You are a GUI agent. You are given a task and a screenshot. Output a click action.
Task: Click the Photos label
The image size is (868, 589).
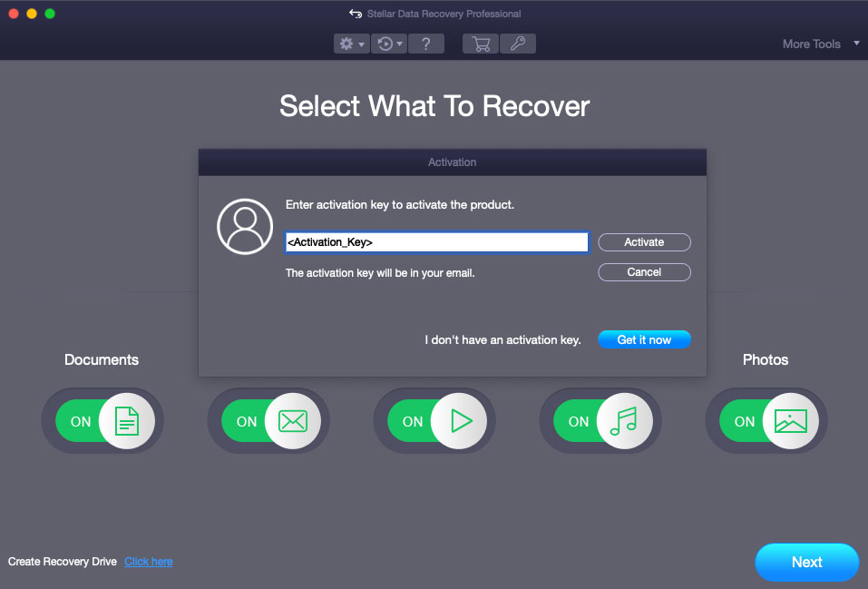point(765,359)
